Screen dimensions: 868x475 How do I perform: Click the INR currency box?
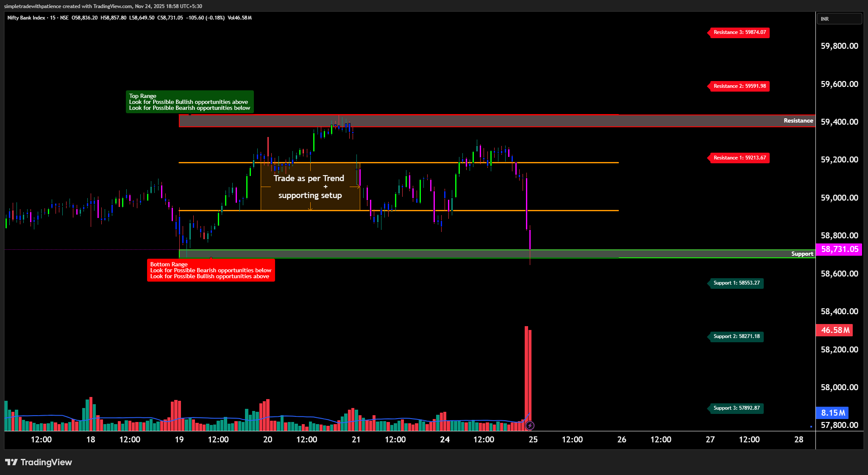pos(839,19)
